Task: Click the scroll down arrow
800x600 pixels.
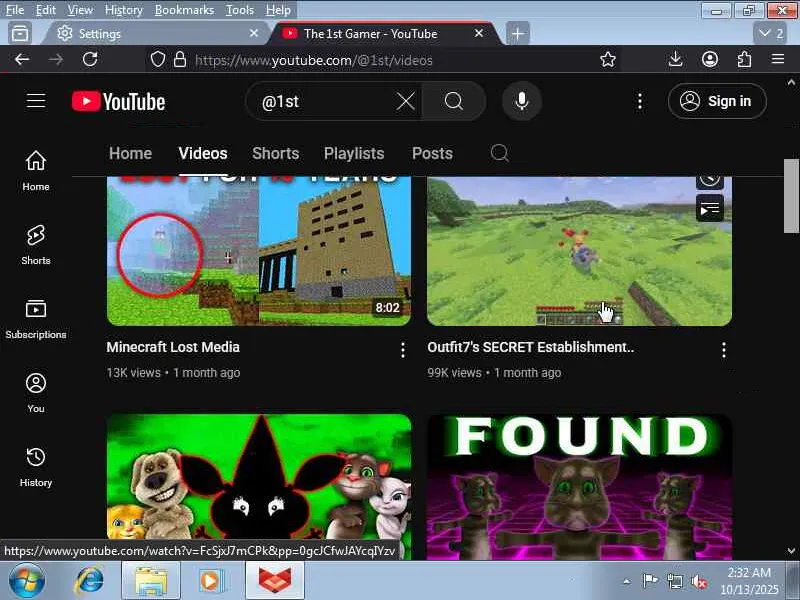Action: (x=791, y=551)
